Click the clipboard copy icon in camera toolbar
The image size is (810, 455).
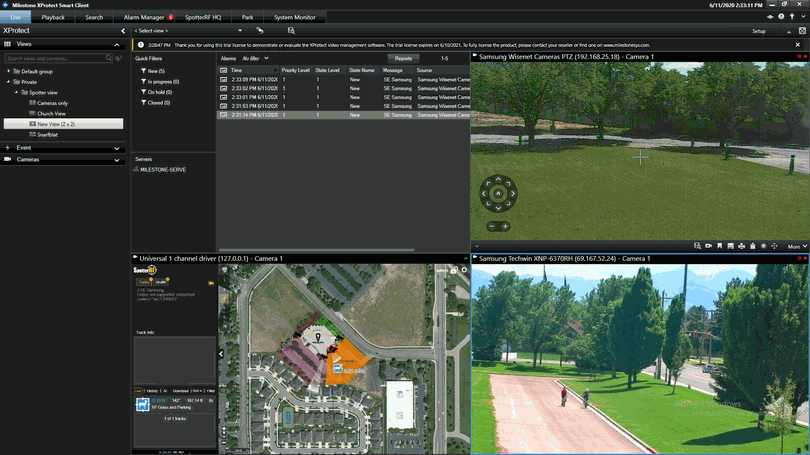coord(753,246)
